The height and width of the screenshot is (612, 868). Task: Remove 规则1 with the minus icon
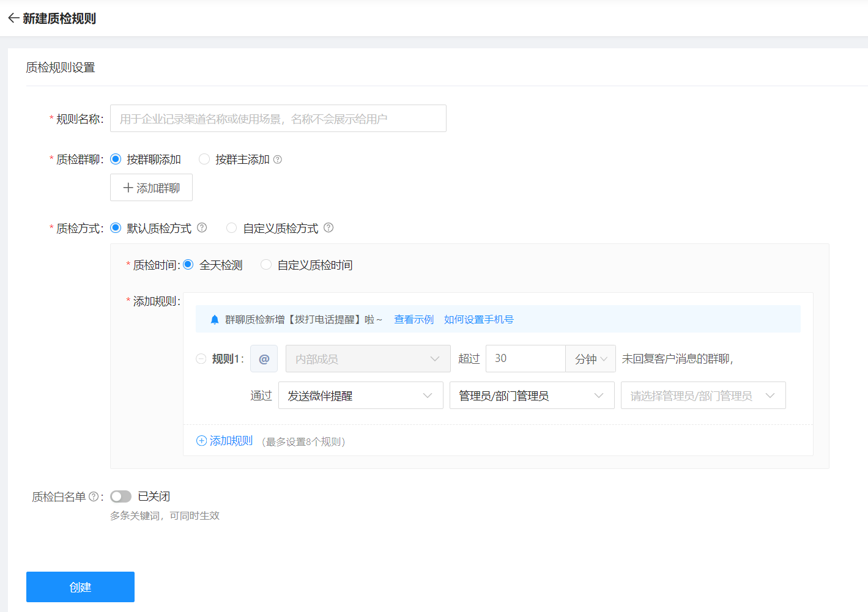point(201,359)
